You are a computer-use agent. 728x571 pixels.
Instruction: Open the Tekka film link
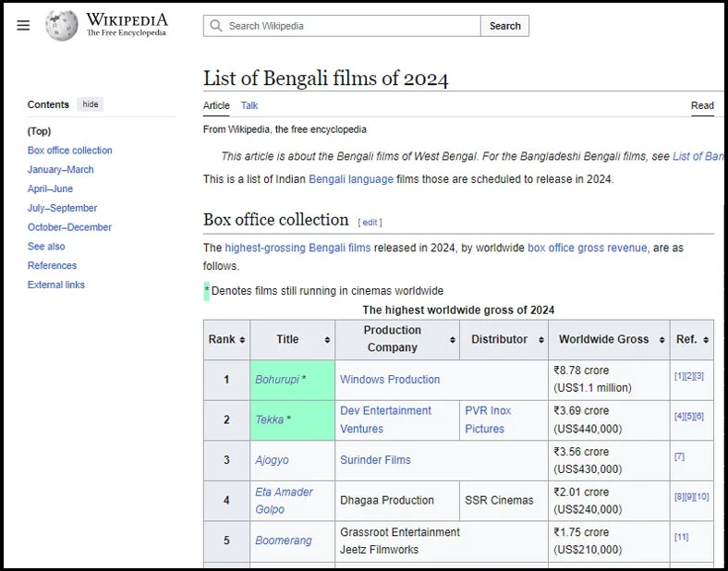click(269, 419)
